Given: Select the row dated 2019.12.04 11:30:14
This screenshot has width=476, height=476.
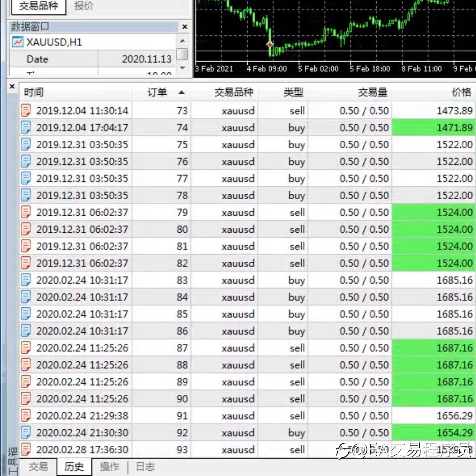Looking at the screenshot, I should pyautogui.click(x=248, y=110).
